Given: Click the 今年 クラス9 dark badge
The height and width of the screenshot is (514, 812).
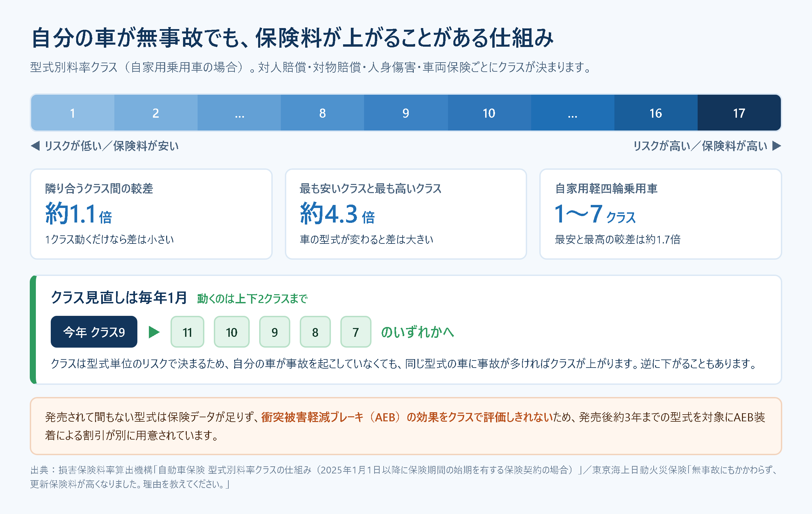Looking at the screenshot, I should [x=94, y=332].
